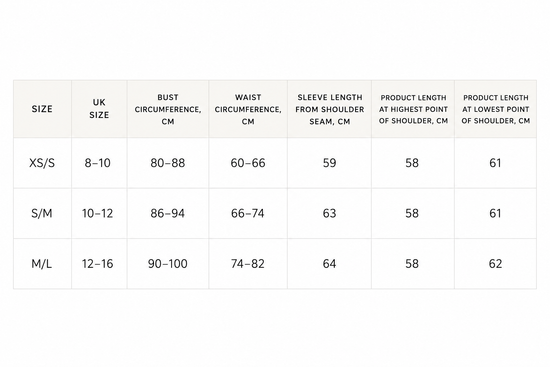Click the UK size 10–12 cell
The height and width of the screenshot is (367, 550).
98,213
